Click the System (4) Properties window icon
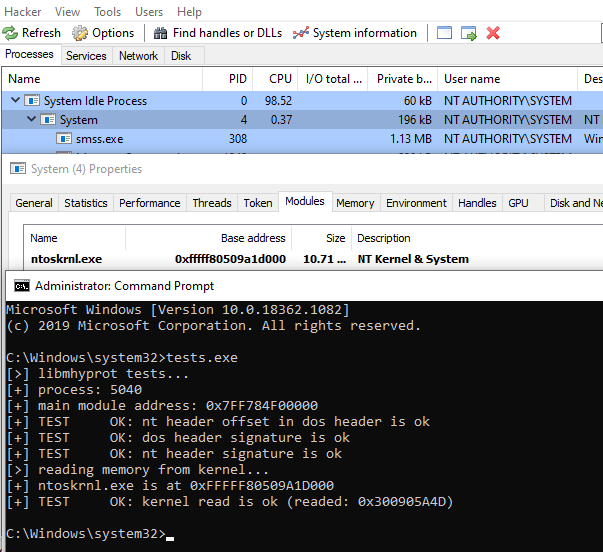The width and height of the screenshot is (603, 552). [18, 168]
